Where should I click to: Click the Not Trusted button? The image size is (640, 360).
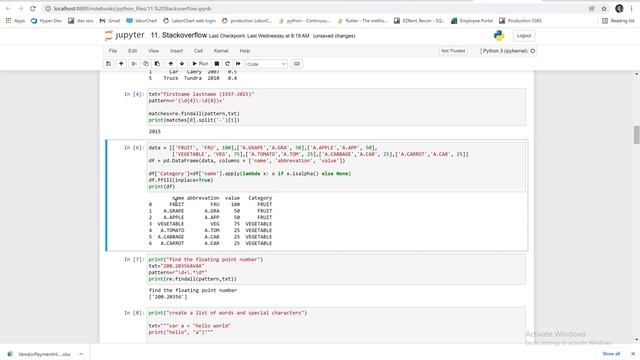click(x=453, y=51)
